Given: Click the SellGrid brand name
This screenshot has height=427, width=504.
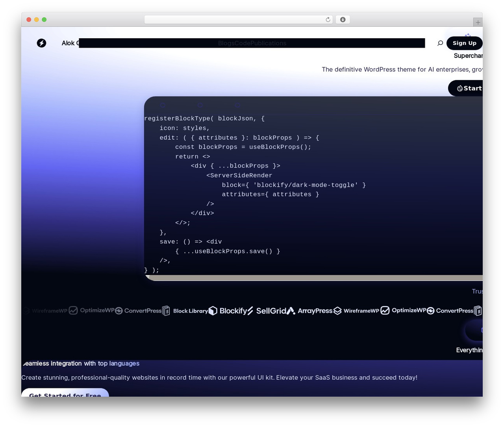Looking at the screenshot, I should coord(271,311).
